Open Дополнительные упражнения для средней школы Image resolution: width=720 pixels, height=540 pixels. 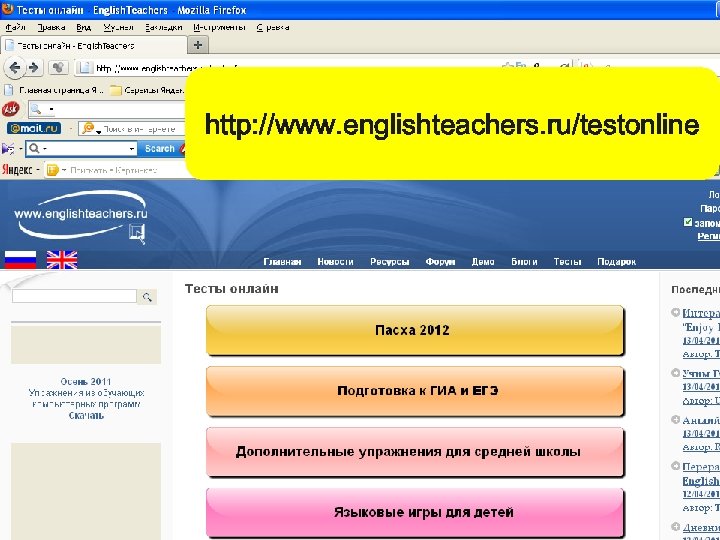click(x=415, y=451)
